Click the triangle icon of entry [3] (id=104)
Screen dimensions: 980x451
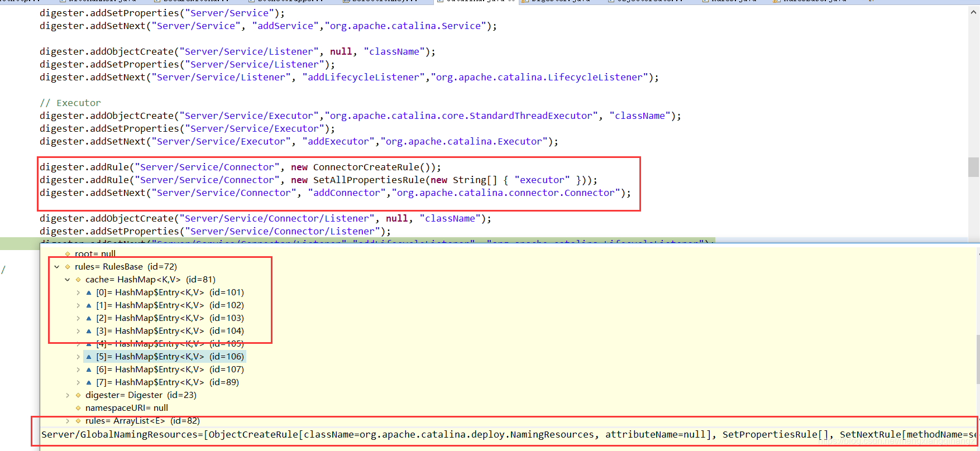click(89, 331)
